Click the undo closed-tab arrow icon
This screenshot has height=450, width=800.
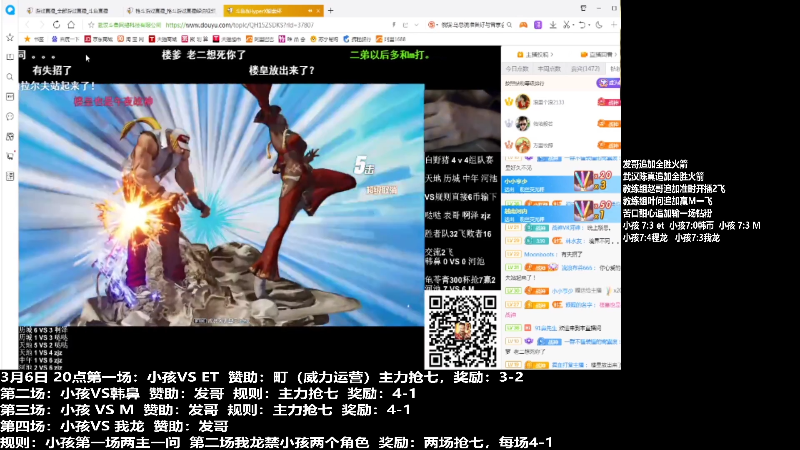pos(582,24)
